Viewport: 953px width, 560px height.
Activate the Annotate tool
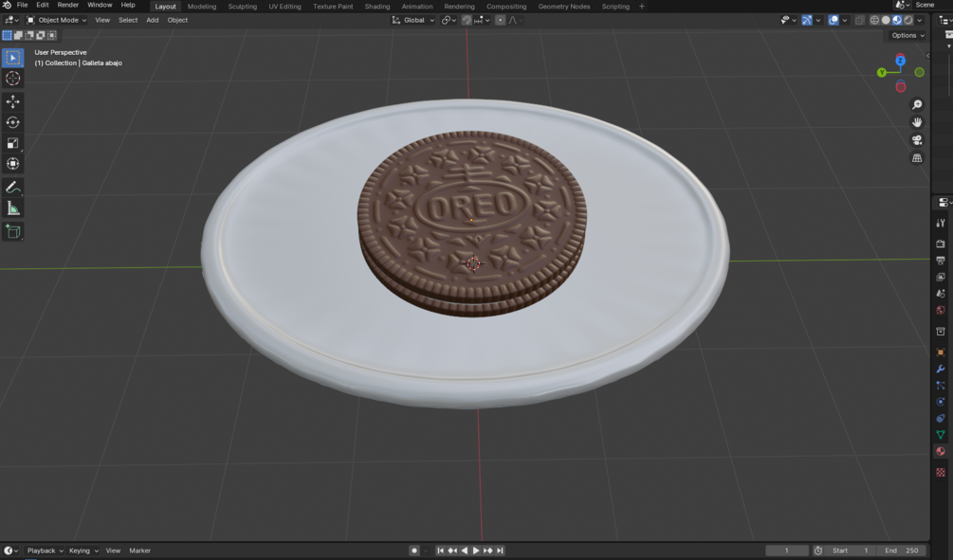pyautogui.click(x=12, y=187)
